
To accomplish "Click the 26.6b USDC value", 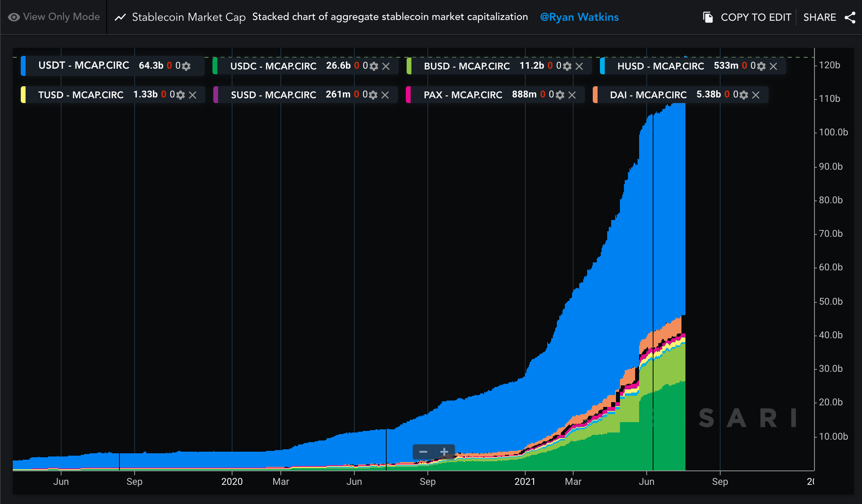I will [x=338, y=65].
